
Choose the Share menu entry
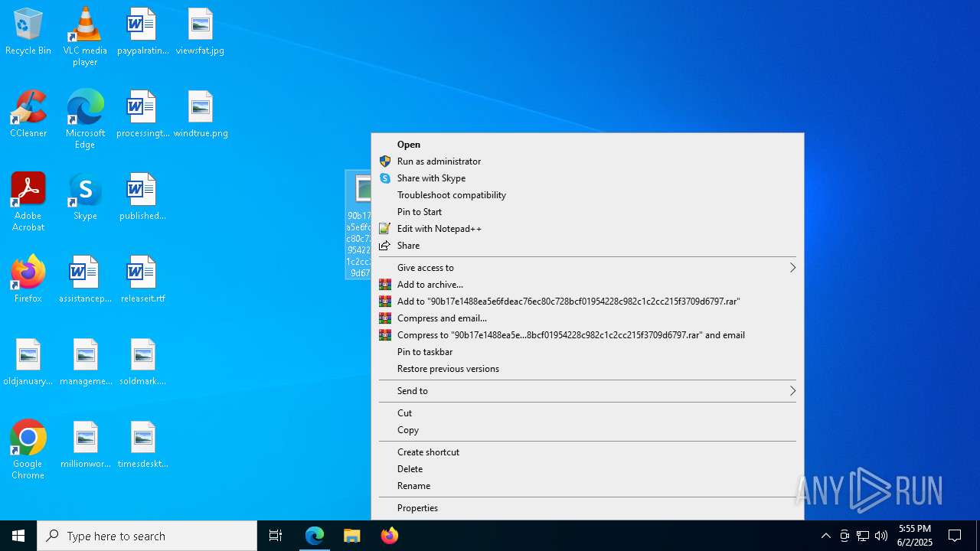587,246
